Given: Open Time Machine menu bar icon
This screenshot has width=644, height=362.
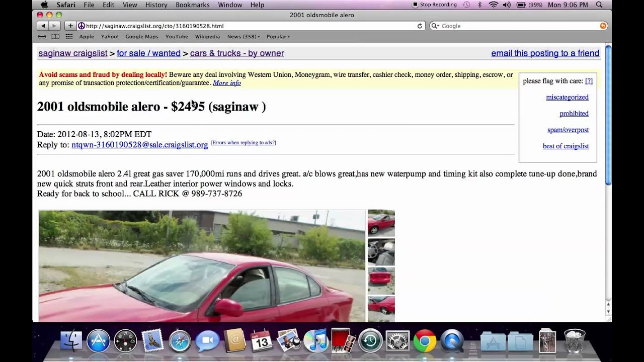Looking at the screenshot, I should click(x=466, y=5).
